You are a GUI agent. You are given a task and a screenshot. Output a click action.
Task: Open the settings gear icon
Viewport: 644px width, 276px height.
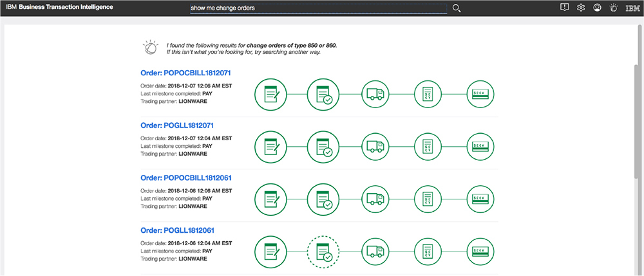(581, 7)
